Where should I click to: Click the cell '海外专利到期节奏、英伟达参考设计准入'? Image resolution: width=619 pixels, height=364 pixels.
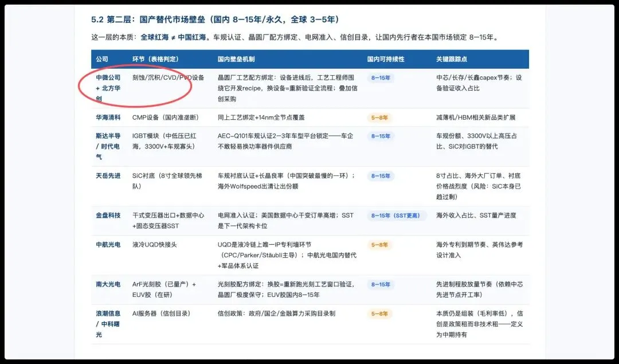479,250
